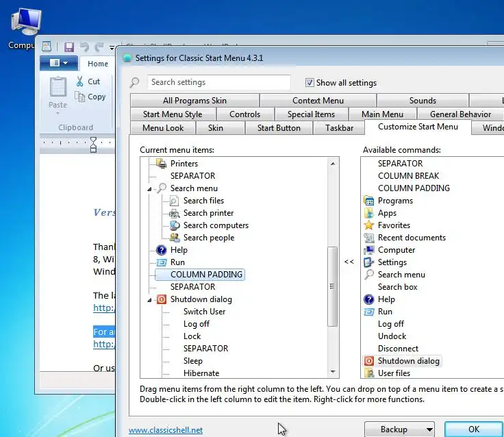Image resolution: width=504 pixels, height=437 pixels.
Task: Select Hibernate in current menu items
Action: coord(201,373)
